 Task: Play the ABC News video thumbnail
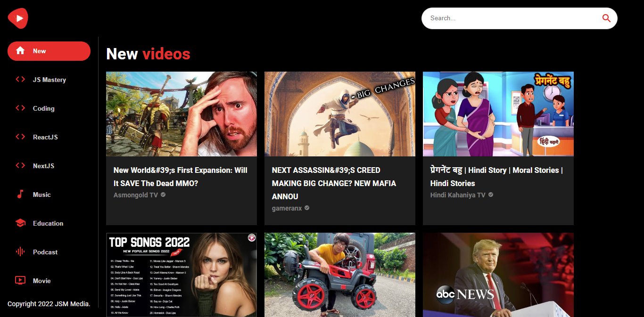coord(498,275)
